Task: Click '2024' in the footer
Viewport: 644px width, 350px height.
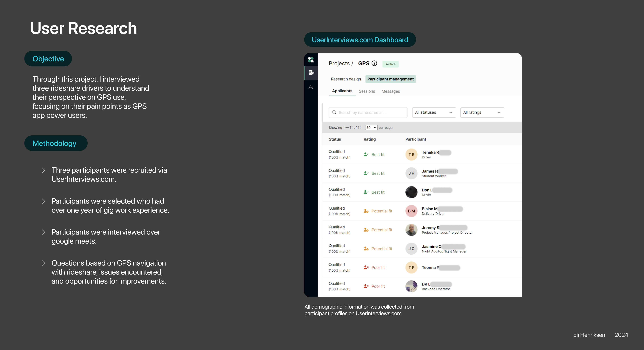Action: [621, 335]
